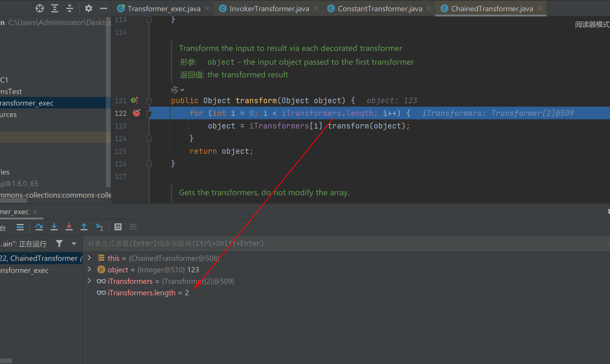Viewport: 610px width, 364px height.
Task: Click the Trace Current Stream Chain icon
Action: [x=133, y=227]
